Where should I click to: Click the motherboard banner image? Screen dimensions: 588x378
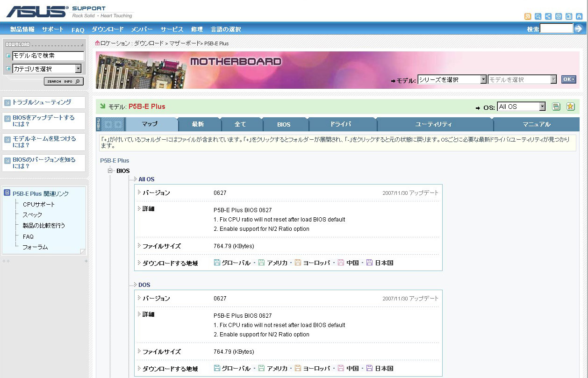(337, 70)
